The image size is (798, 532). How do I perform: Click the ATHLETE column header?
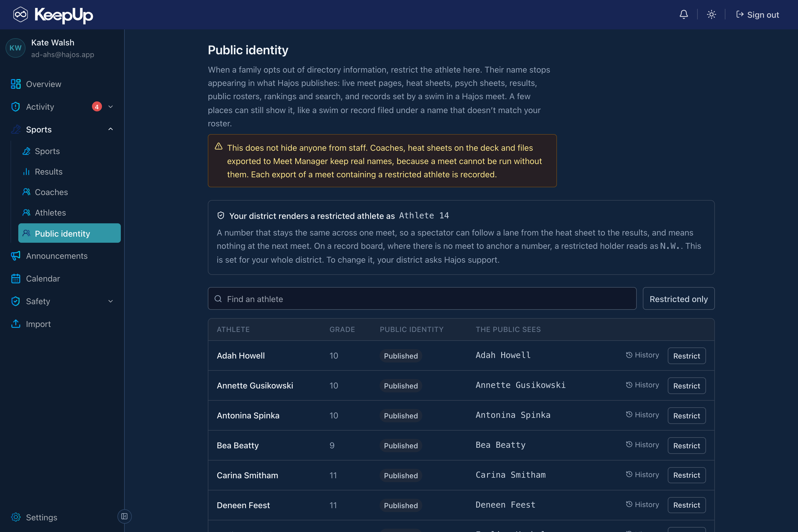(233, 329)
